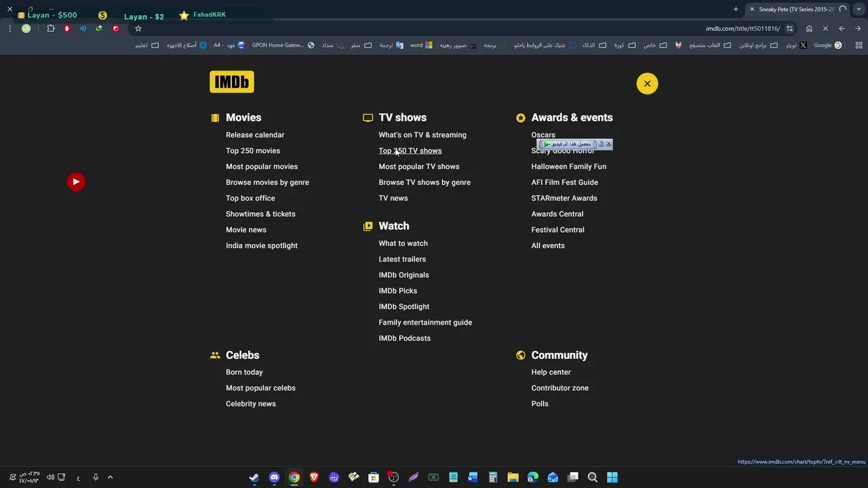Open Festival Central
868x488 pixels.
[557, 230]
